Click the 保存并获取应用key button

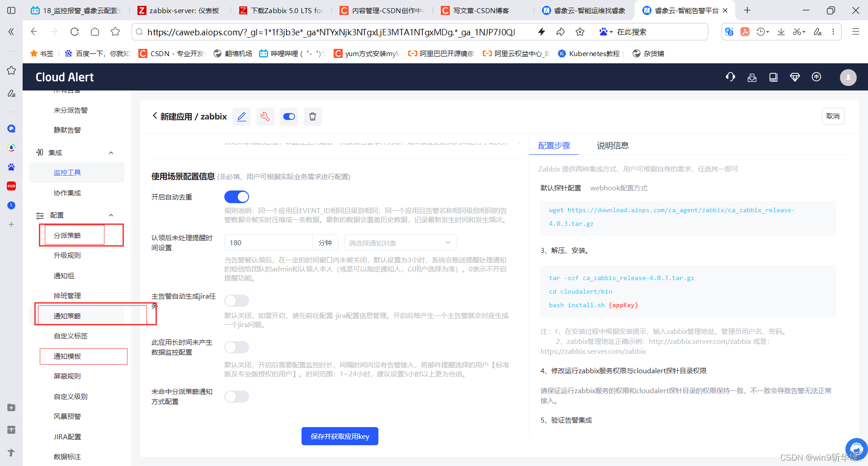point(340,436)
